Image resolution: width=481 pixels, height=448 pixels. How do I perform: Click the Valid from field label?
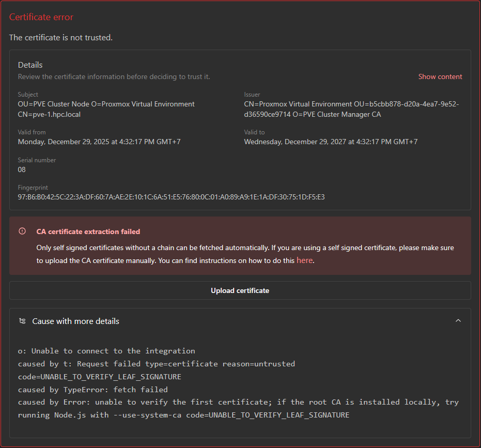click(32, 132)
